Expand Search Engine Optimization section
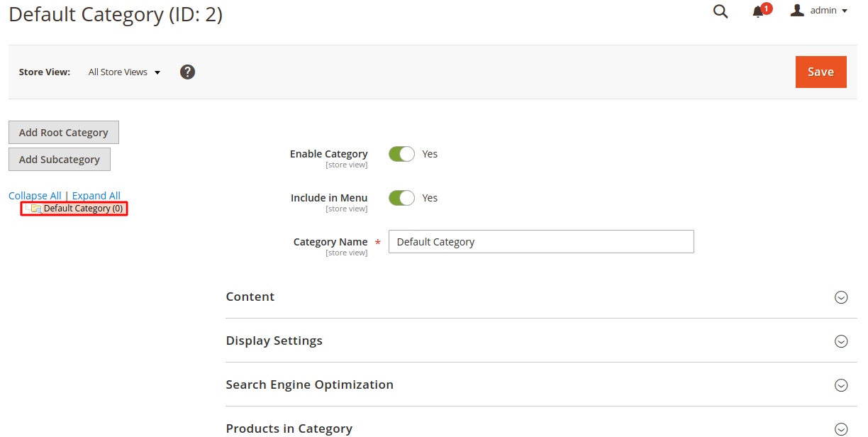 pyautogui.click(x=541, y=385)
